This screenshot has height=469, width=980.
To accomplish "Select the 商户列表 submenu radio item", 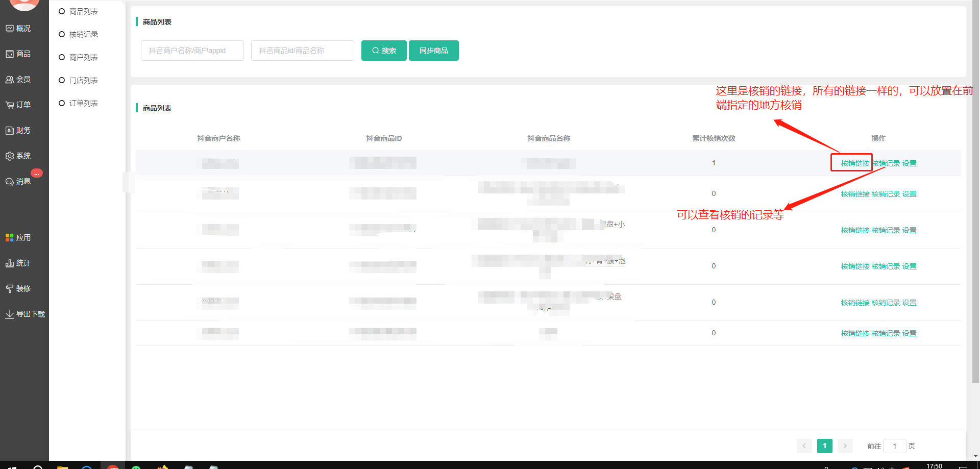I will (62, 57).
